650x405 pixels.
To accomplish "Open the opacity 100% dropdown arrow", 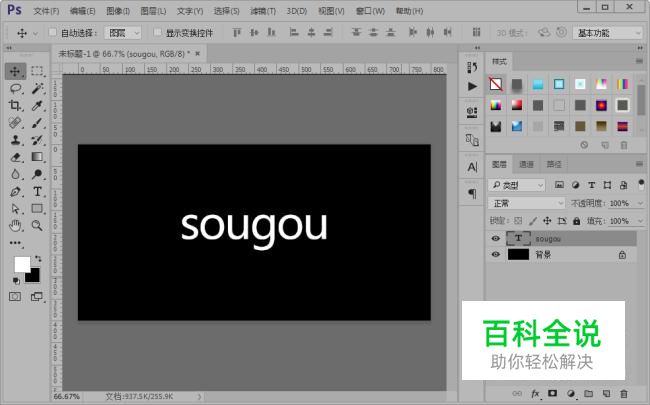I will [x=640, y=204].
